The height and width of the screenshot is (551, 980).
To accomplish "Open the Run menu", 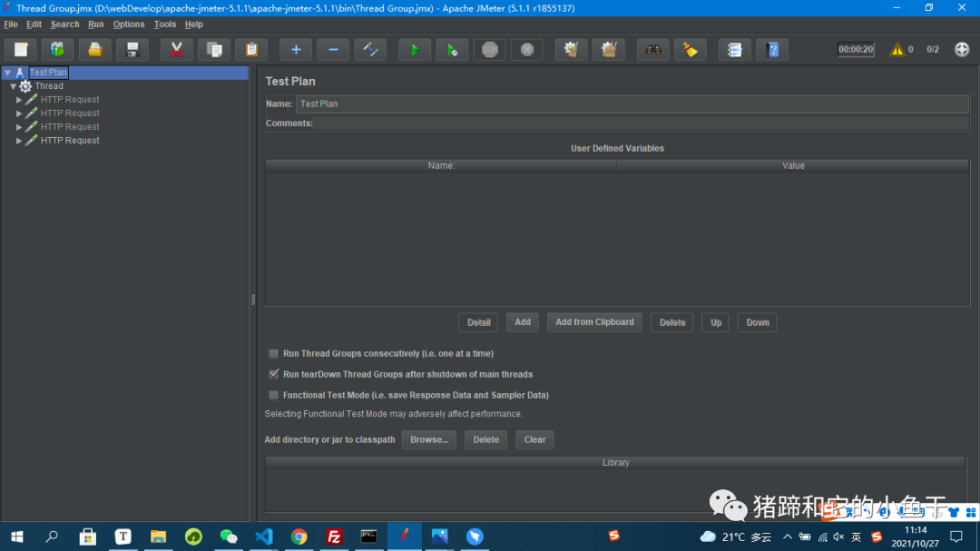I will 95,25.
